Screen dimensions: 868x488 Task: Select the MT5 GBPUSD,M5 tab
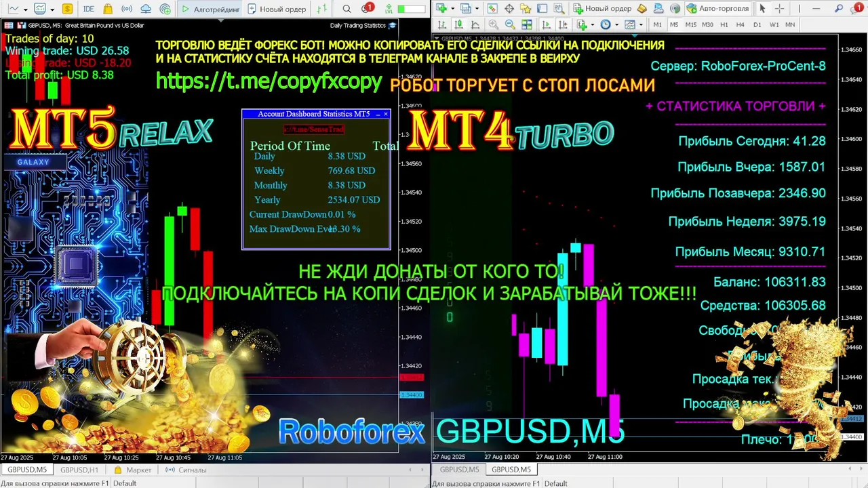point(27,470)
